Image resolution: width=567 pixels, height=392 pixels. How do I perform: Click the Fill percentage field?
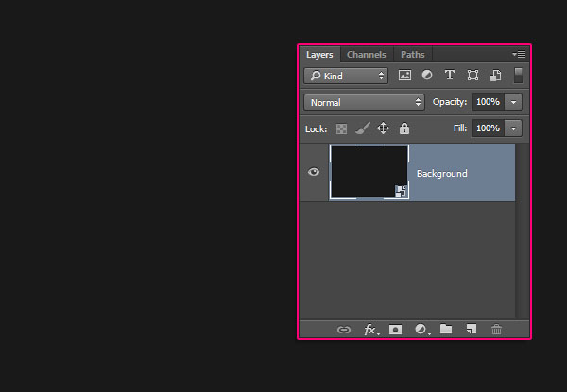pos(488,128)
